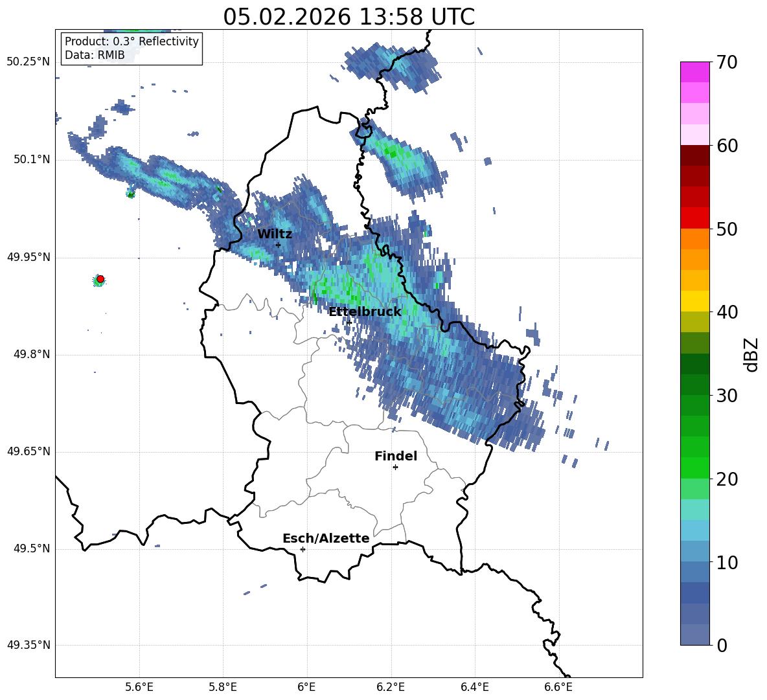Click the timestamp title 05.02.2026 13:58 UTC

click(x=349, y=17)
